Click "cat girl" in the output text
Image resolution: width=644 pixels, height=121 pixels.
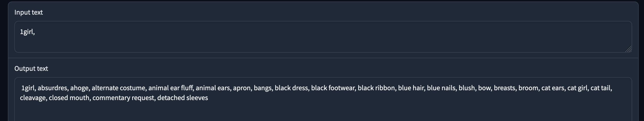(577, 88)
